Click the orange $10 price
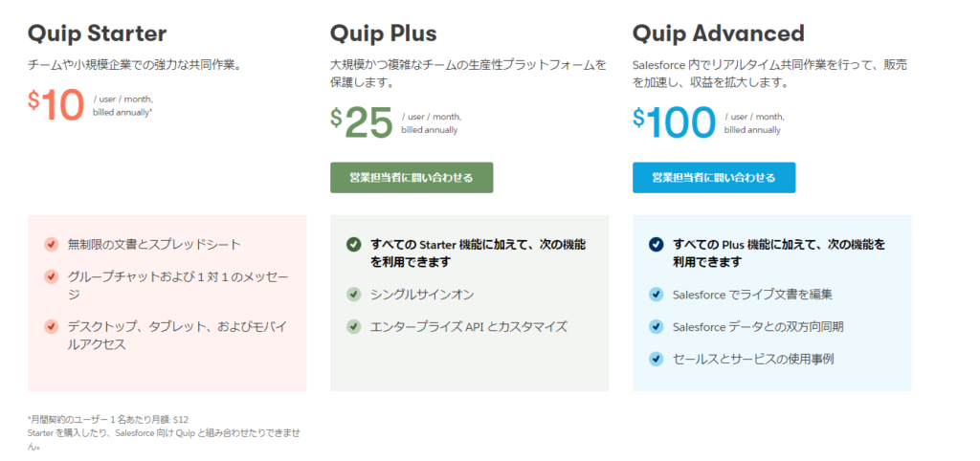Viewport: 980px width, 461px height. click(56, 105)
